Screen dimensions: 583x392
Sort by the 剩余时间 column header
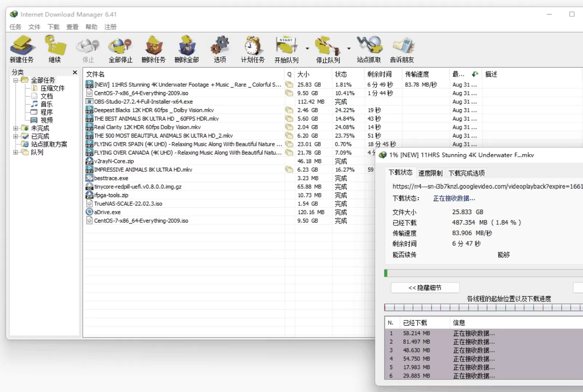[383, 74]
